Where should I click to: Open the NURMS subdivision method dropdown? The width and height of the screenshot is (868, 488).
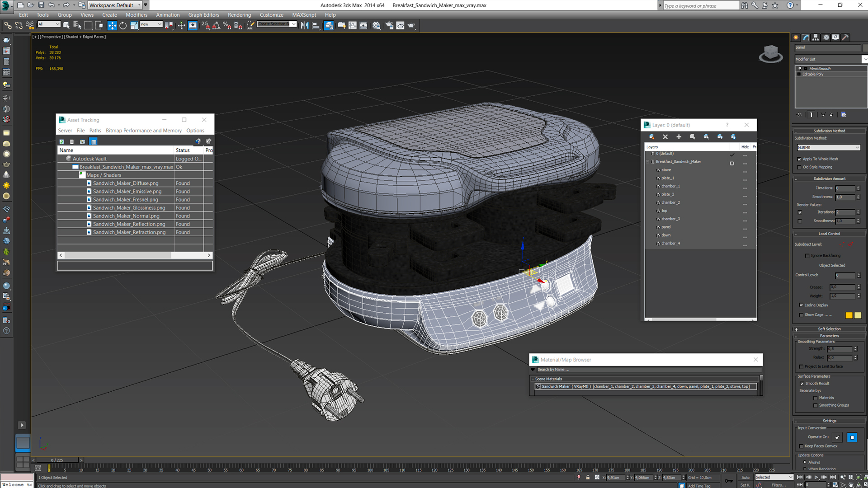click(x=828, y=148)
